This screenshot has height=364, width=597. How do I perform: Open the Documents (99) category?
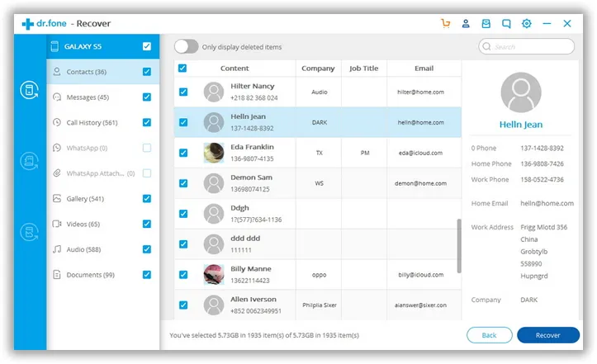tap(90, 275)
